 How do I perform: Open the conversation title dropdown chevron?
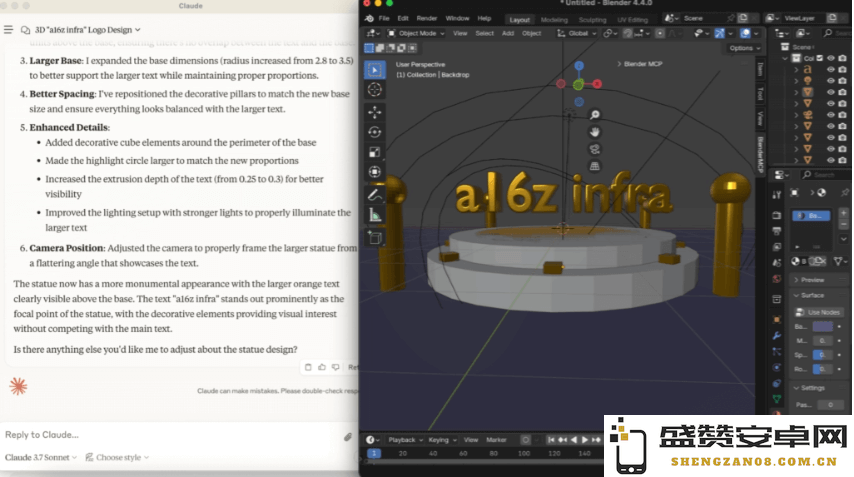[138, 30]
